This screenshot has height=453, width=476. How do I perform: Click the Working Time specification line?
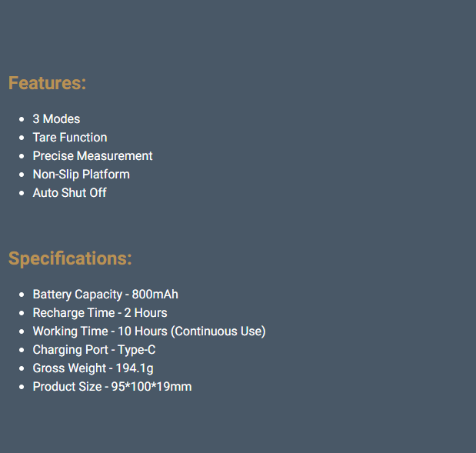[x=148, y=331]
